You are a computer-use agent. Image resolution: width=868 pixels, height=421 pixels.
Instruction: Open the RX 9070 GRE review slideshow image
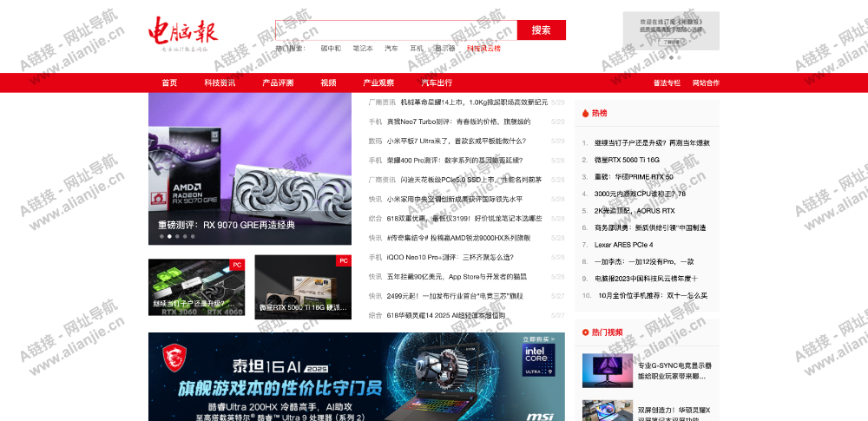(x=250, y=169)
